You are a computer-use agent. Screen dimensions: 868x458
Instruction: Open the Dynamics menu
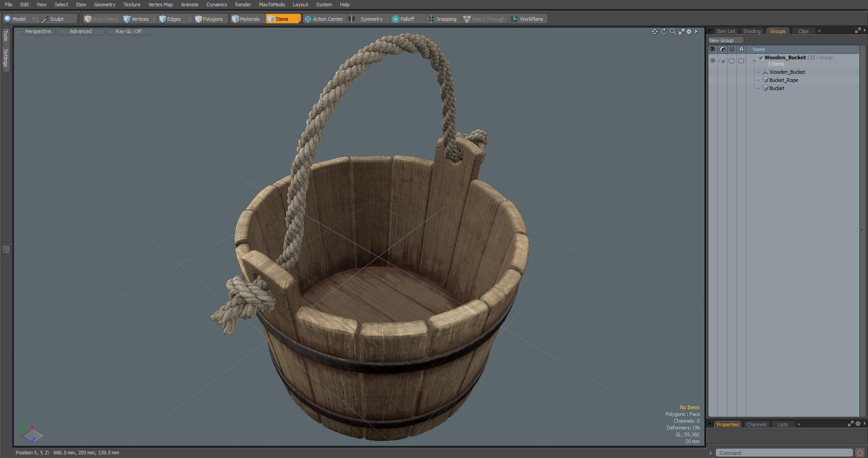click(217, 5)
